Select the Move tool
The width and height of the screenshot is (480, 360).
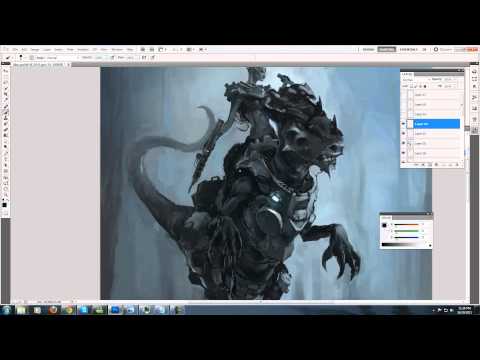point(5,71)
